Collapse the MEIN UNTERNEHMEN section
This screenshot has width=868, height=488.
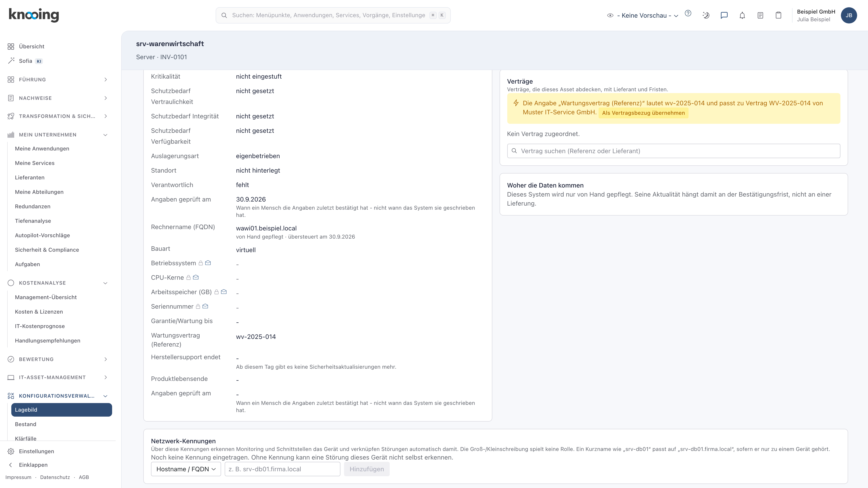click(x=58, y=135)
